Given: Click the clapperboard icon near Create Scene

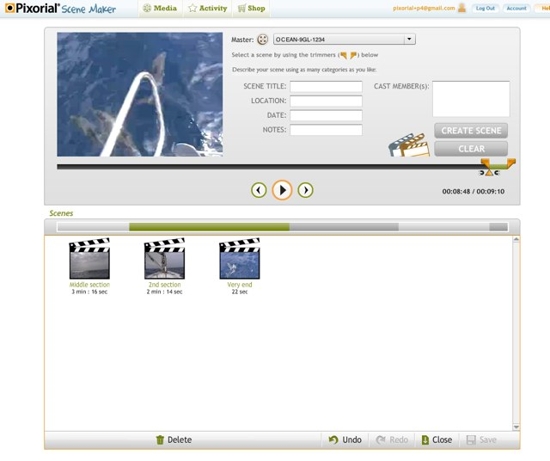Looking at the screenshot, I should (409, 145).
